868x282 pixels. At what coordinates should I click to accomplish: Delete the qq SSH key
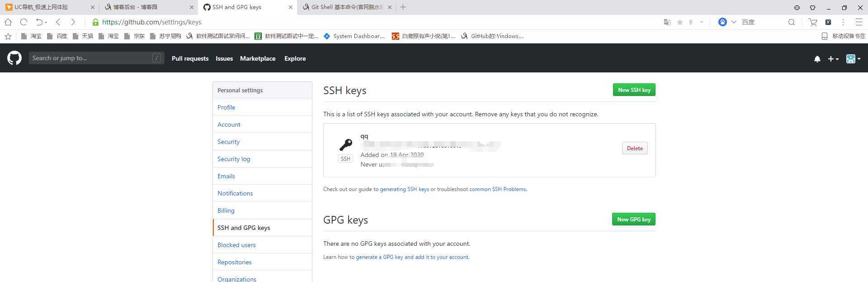click(x=635, y=148)
